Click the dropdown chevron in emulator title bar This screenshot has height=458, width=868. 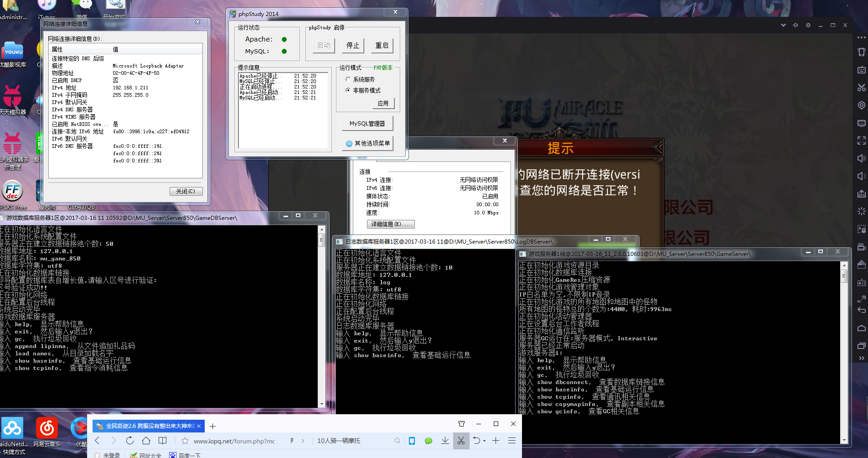pos(783,25)
